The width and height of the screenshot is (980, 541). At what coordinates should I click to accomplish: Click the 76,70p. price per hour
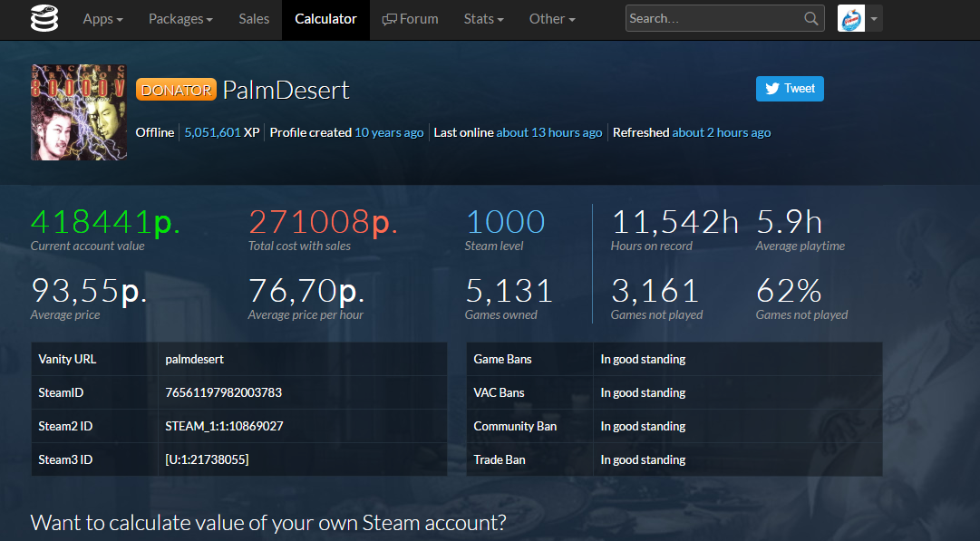306,291
